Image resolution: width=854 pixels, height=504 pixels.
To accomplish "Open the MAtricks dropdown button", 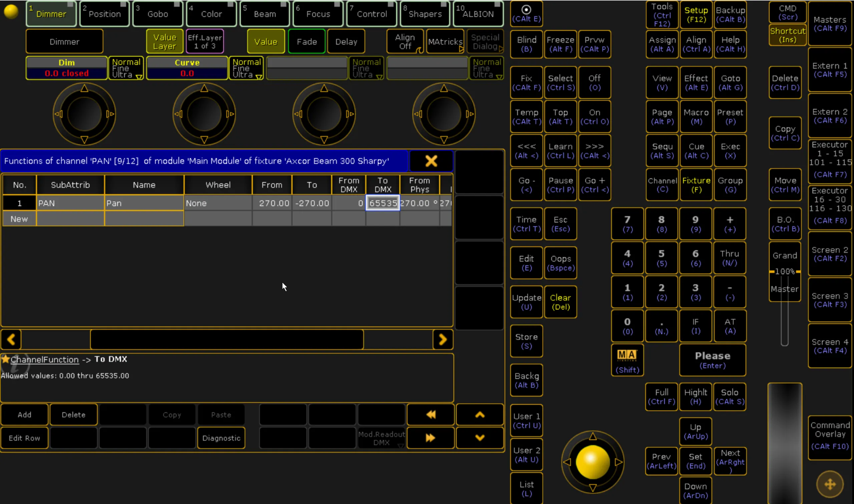I will click(445, 41).
